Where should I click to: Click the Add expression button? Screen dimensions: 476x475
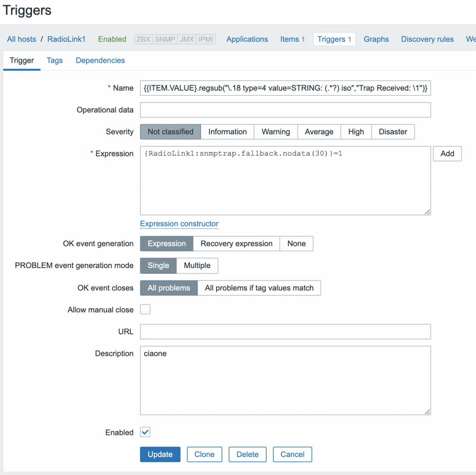(447, 153)
